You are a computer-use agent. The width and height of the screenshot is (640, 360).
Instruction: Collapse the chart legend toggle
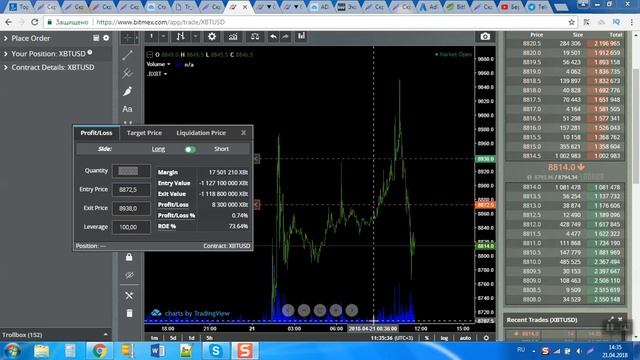pyautogui.click(x=149, y=54)
